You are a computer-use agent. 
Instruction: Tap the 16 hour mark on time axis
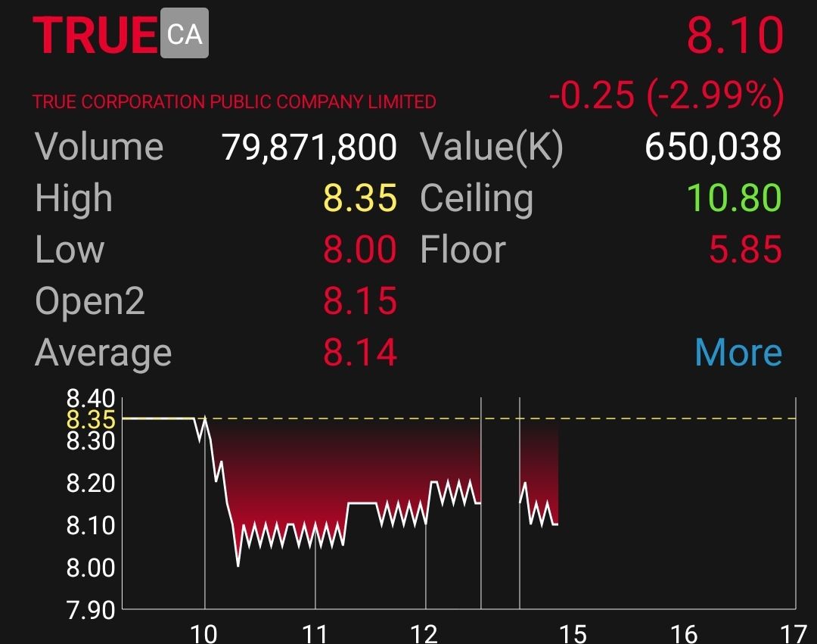point(684,633)
